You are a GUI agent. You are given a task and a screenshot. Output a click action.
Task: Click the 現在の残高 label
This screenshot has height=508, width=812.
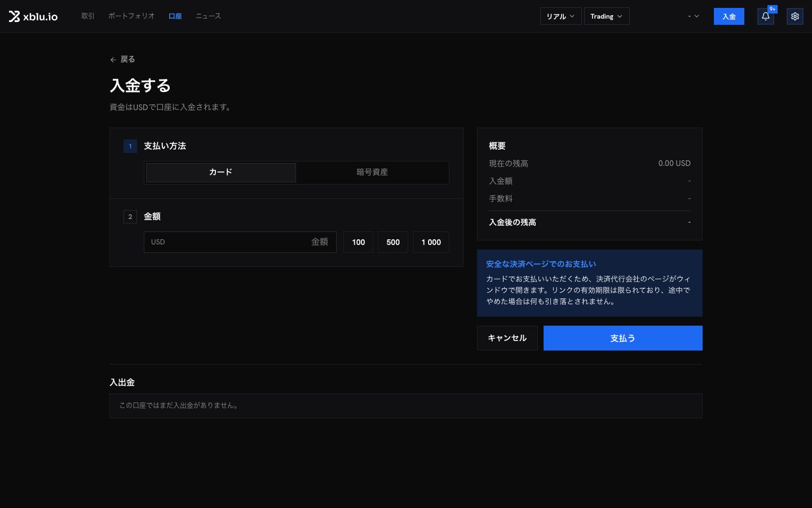(x=509, y=164)
